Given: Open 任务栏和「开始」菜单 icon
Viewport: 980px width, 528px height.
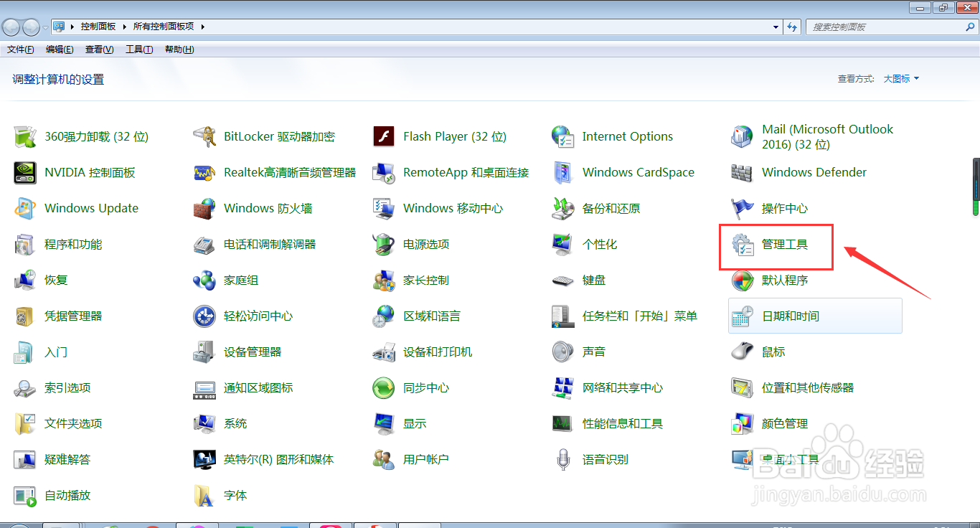Looking at the screenshot, I should tap(563, 316).
